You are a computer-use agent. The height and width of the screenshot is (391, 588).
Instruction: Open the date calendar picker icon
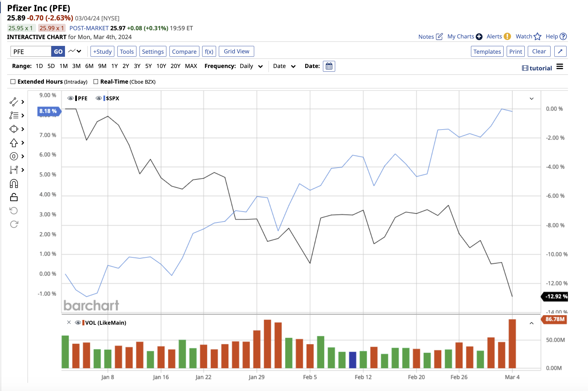pos(329,66)
